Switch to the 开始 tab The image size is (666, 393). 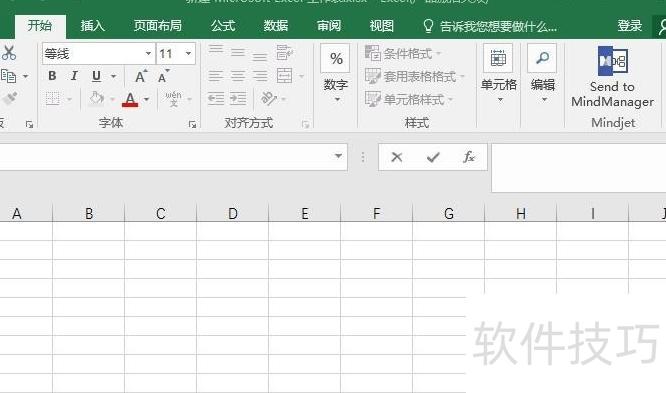[40, 26]
